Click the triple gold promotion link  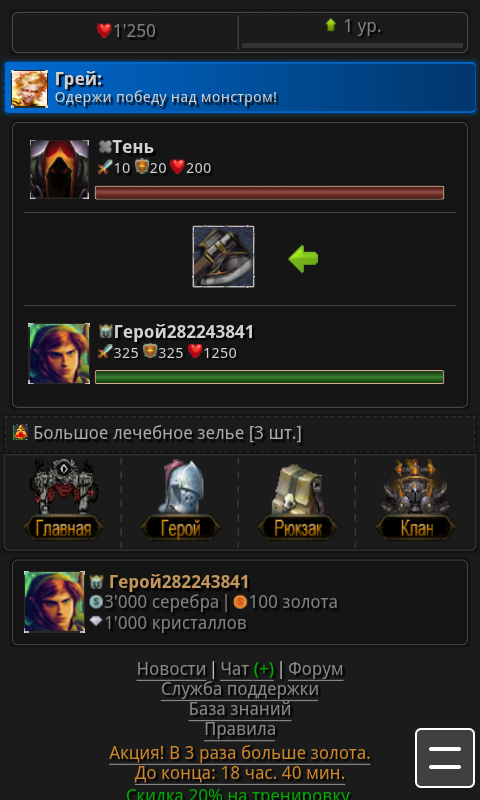tap(240, 753)
